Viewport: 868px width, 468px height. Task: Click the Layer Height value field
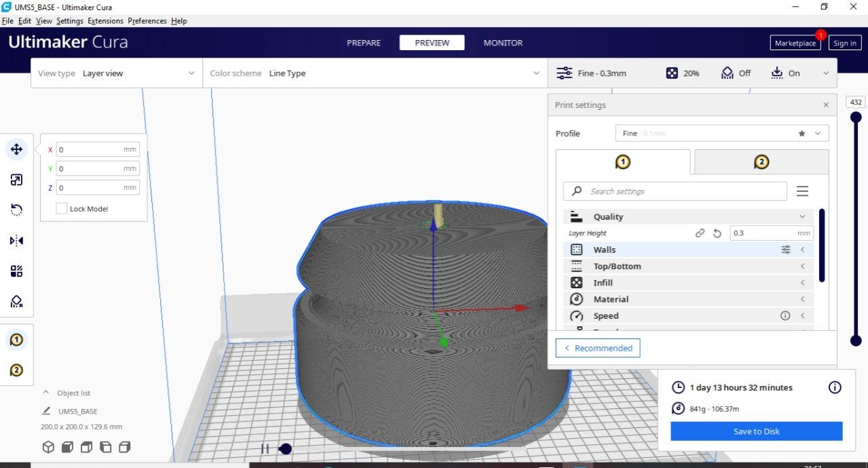point(772,233)
